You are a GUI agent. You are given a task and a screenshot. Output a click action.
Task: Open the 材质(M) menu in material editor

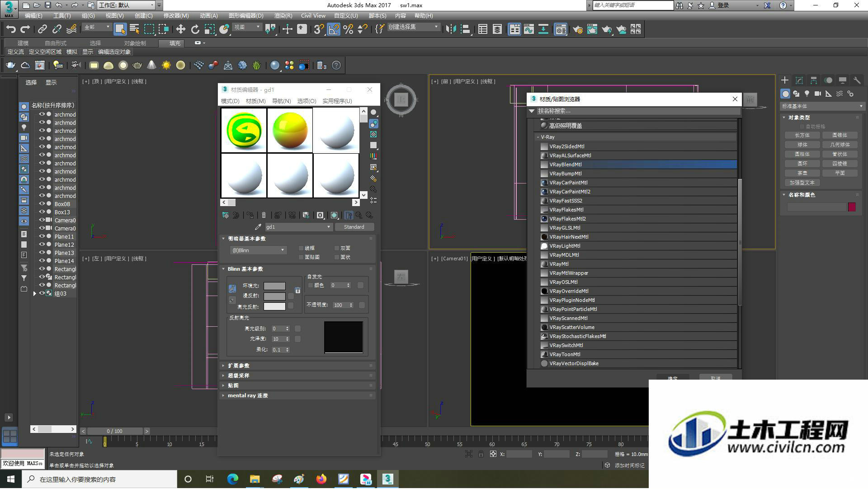(255, 101)
